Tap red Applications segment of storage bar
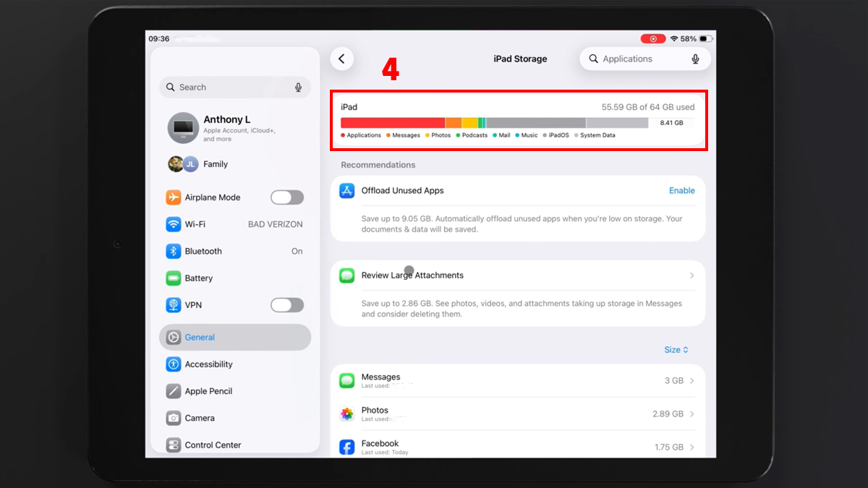 393,123
